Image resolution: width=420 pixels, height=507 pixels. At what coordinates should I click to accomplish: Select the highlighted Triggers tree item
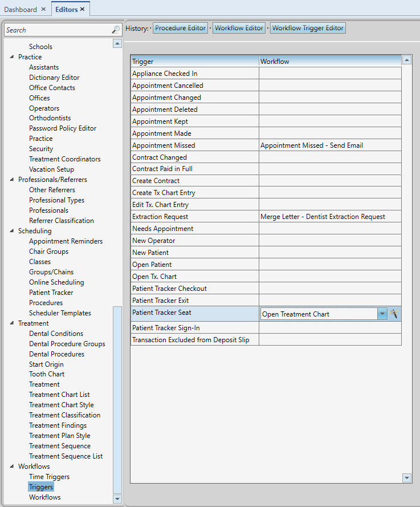click(x=40, y=487)
